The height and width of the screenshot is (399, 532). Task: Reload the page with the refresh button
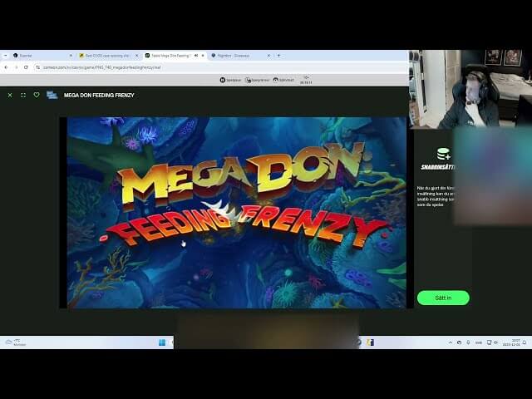[x=26, y=67]
